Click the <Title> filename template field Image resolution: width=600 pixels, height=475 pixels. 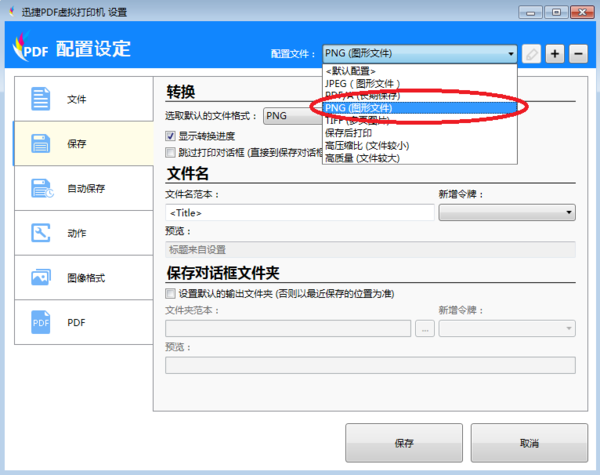pos(300,212)
